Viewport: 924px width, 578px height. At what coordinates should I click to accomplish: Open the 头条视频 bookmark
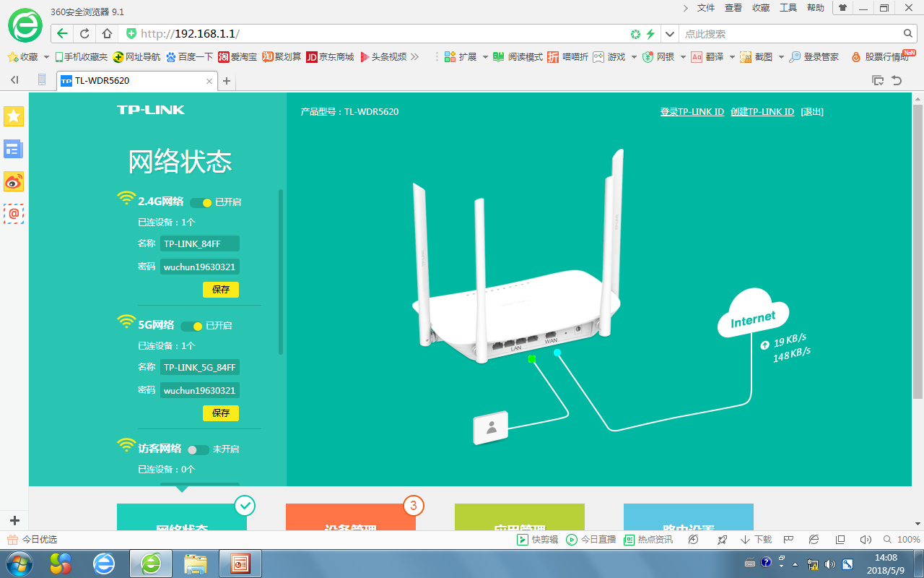[383, 56]
